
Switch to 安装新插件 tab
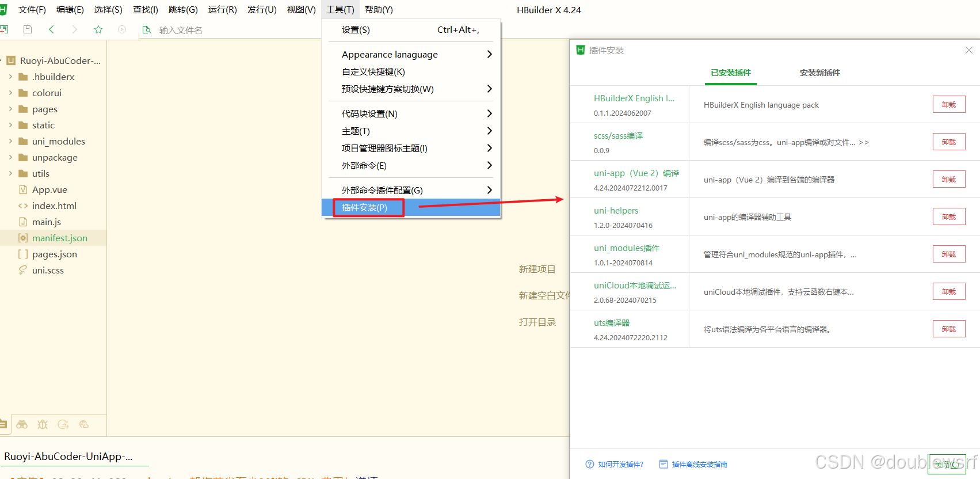819,73
